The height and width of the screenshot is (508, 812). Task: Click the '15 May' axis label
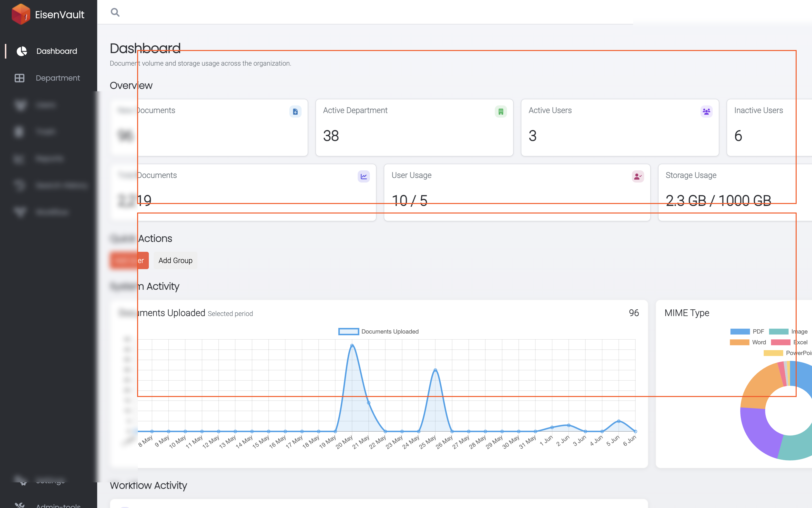coord(261,442)
